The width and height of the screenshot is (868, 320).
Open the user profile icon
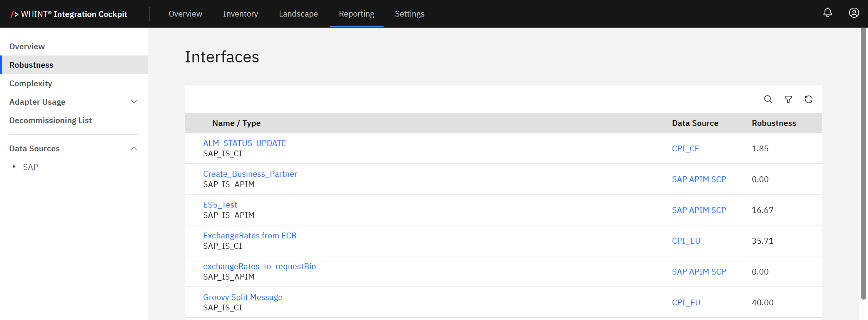pyautogui.click(x=854, y=13)
